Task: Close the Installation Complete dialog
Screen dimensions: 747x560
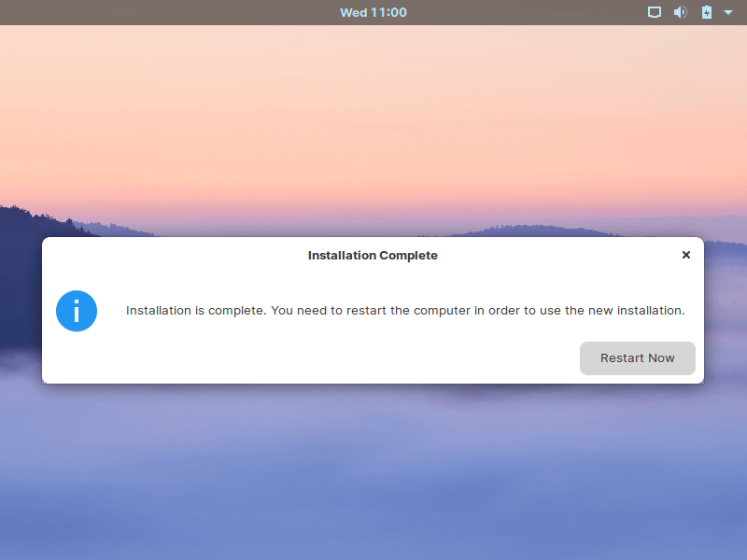Action: pos(686,255)
